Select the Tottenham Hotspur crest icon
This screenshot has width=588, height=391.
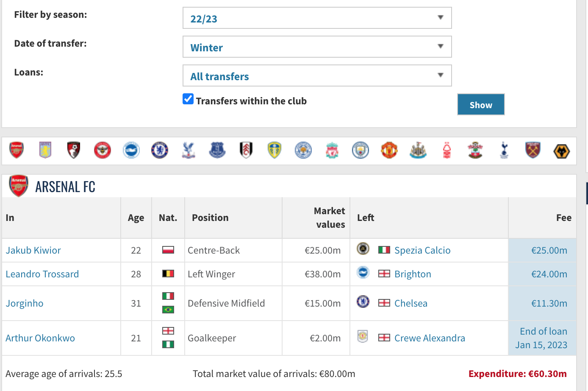[x=504, y=150]
